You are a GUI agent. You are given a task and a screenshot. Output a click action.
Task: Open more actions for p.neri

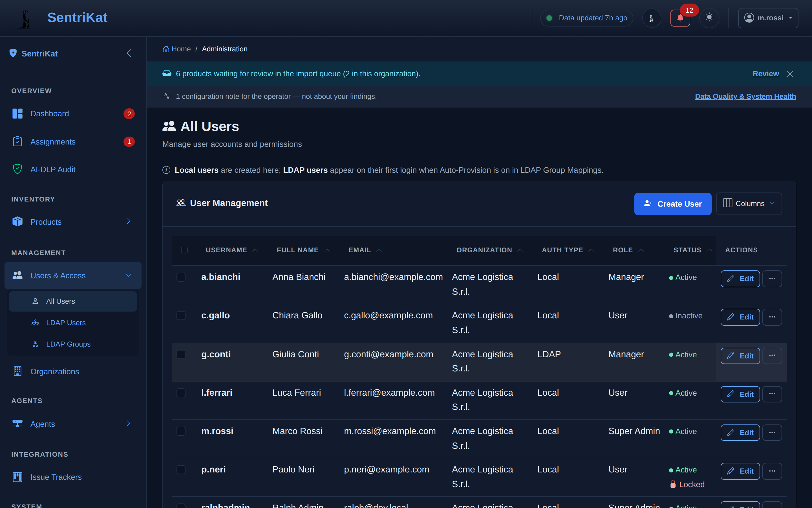click(x=772, y=471)
